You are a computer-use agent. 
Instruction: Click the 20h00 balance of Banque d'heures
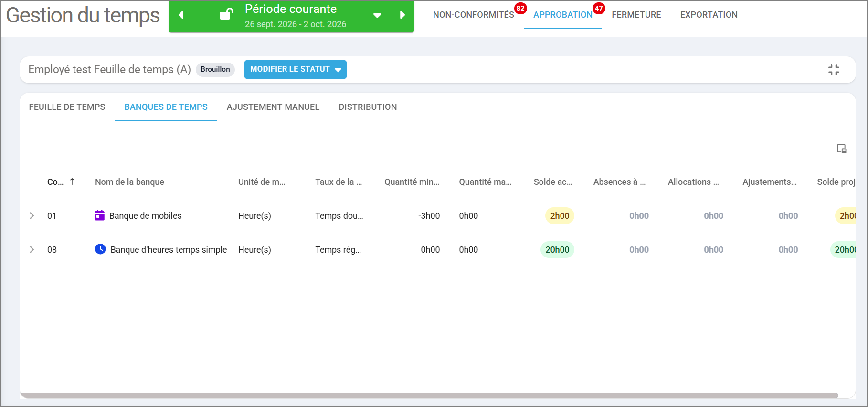pos(557,250)
